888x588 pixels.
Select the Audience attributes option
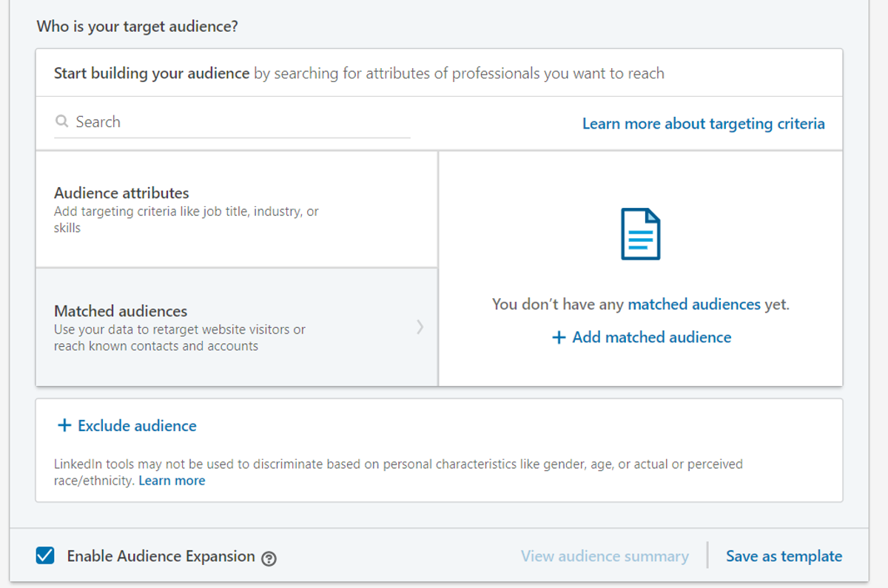[237, 210]
